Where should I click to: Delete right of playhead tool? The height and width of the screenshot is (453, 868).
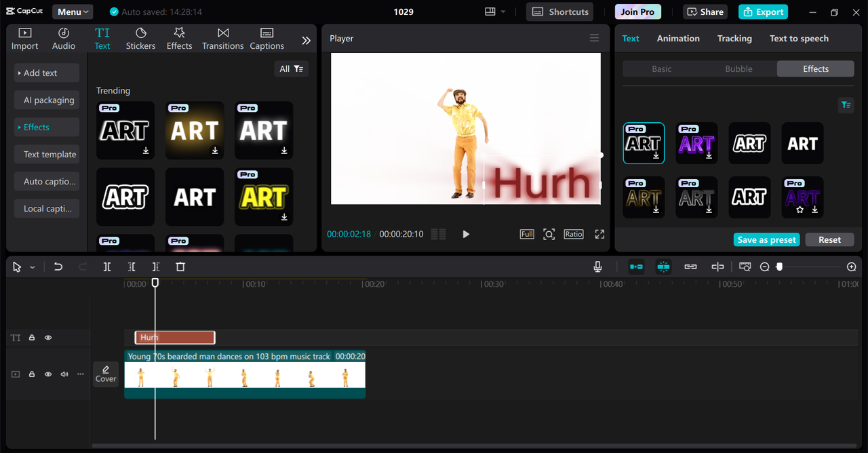click(x=156, y=267)
